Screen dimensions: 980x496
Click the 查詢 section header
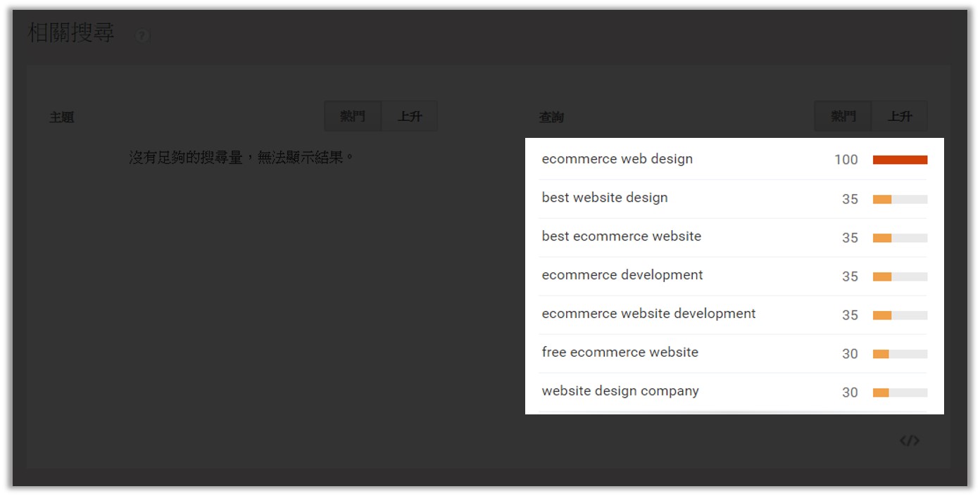553,116
